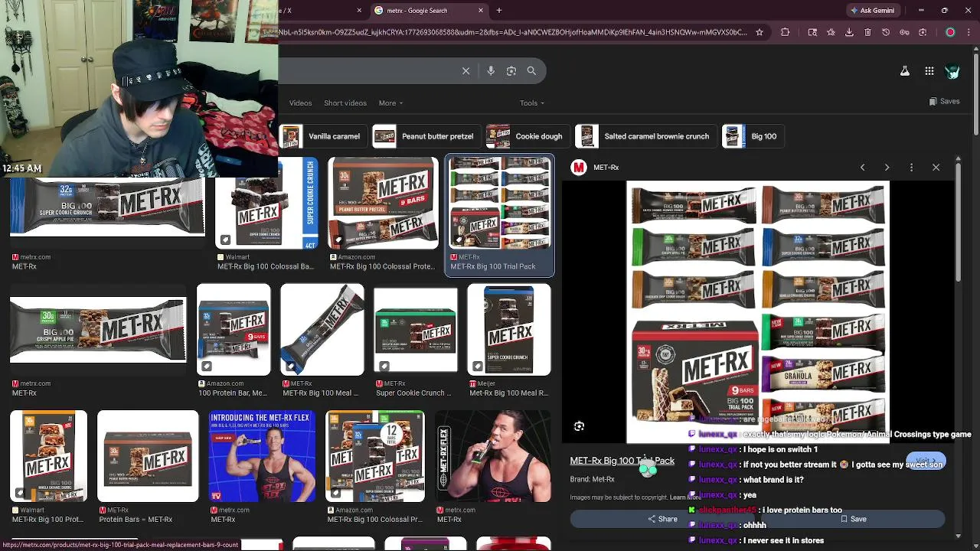
Task: Open the Chrome three-dot menu
Action: tap(969, 32)
